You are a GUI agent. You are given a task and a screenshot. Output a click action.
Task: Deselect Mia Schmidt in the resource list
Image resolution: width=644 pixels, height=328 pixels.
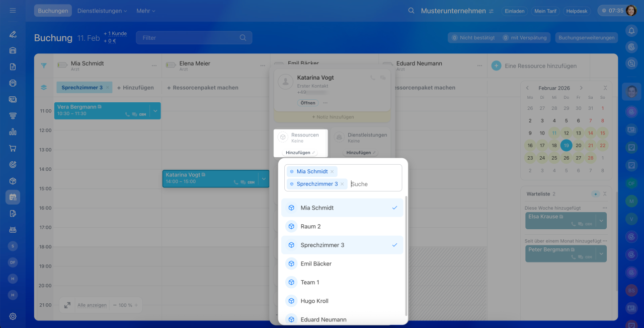pyautogui.click(x=342, y=208)
